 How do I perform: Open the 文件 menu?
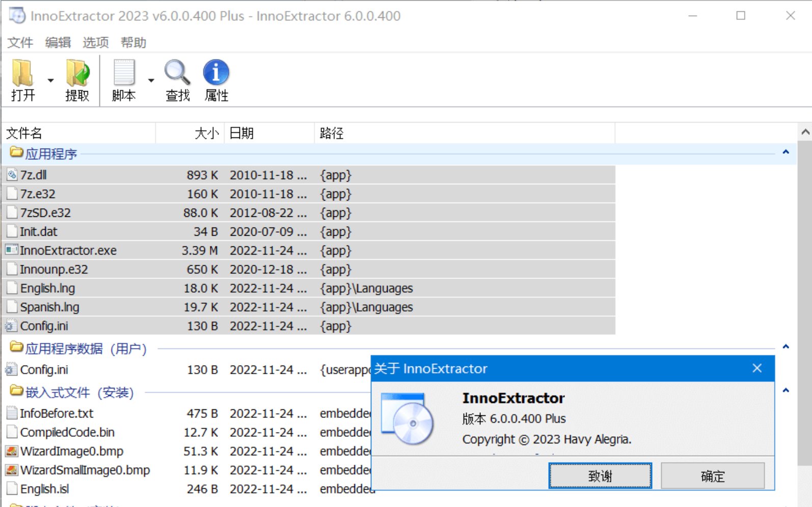click(x=20, y=42)
